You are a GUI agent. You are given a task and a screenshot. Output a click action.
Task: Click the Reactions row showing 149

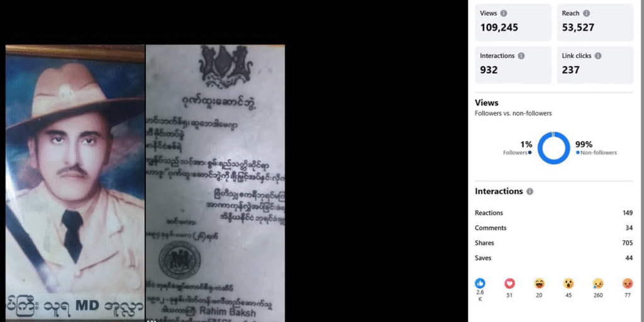(x=553, y=213)
